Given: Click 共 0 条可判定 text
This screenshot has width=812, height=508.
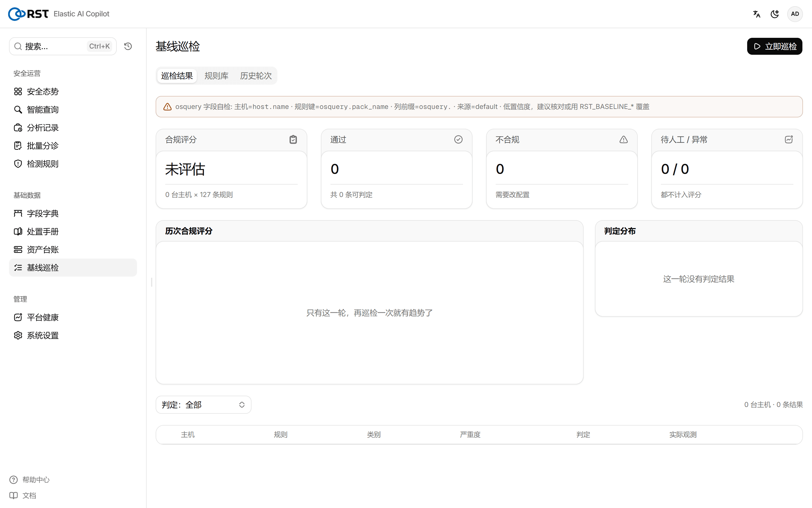Looking at the screenshot, I should tap(351, 194).
